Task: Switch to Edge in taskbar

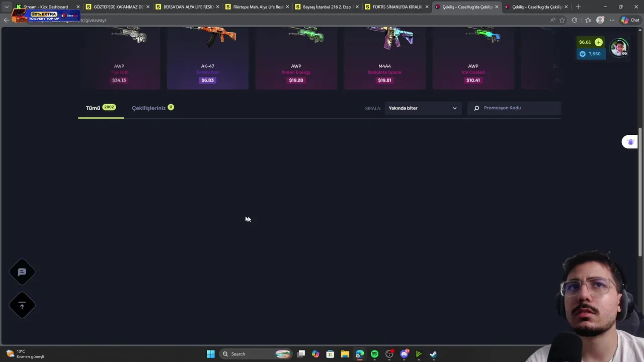Action: (x=360, y=354)
